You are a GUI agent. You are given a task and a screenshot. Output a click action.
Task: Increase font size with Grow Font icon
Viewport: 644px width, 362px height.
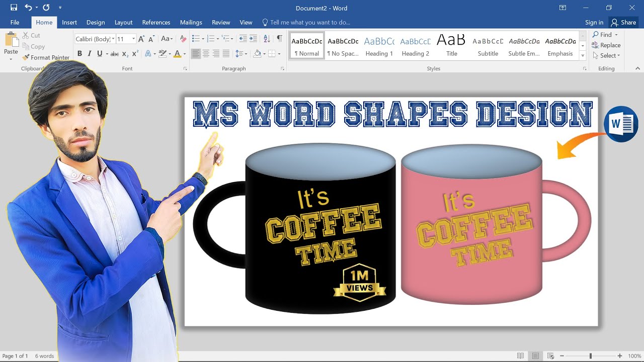(x=141, y=39)
